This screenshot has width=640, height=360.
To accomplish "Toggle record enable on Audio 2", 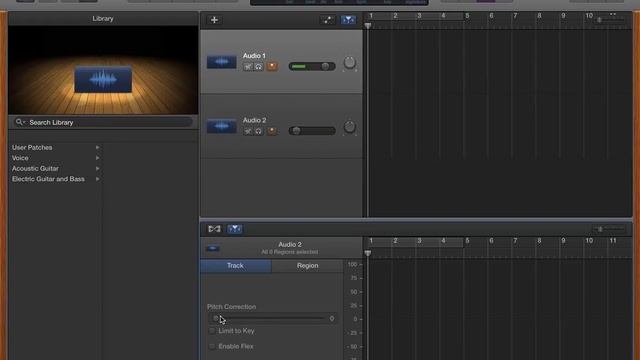I will (272, 131).
